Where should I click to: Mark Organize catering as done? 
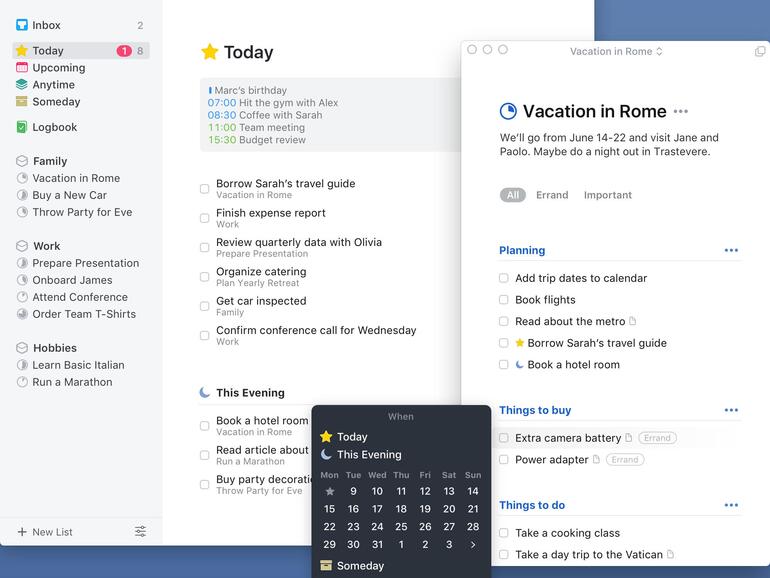tap(205, 277)
